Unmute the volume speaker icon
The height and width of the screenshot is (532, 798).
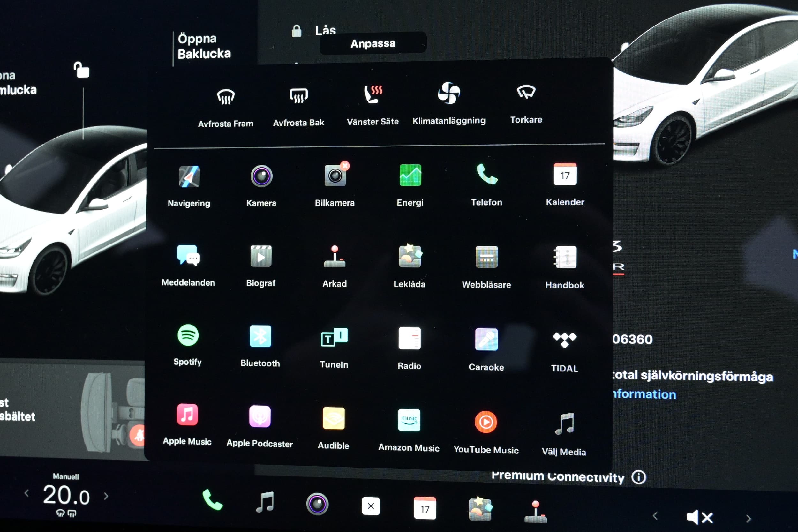click(x=700, y=517)
